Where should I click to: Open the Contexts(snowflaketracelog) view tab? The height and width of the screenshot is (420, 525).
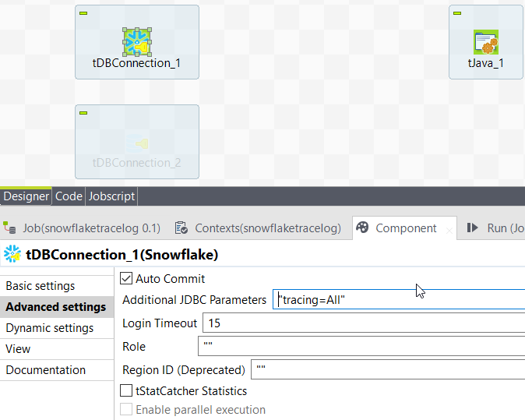(x=258, y=228)
